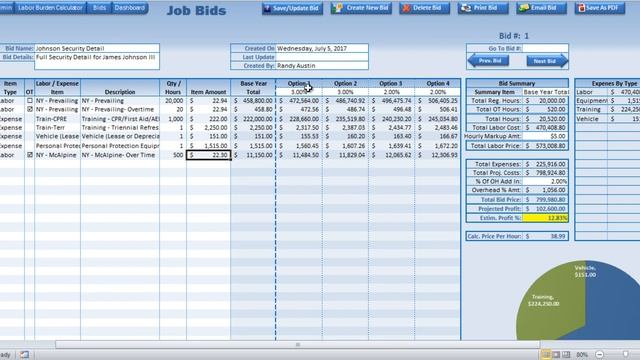The image size is (640, 360).
Task: Click the Save/Update Bid disk icon
Action: click(x=267, y=8)
